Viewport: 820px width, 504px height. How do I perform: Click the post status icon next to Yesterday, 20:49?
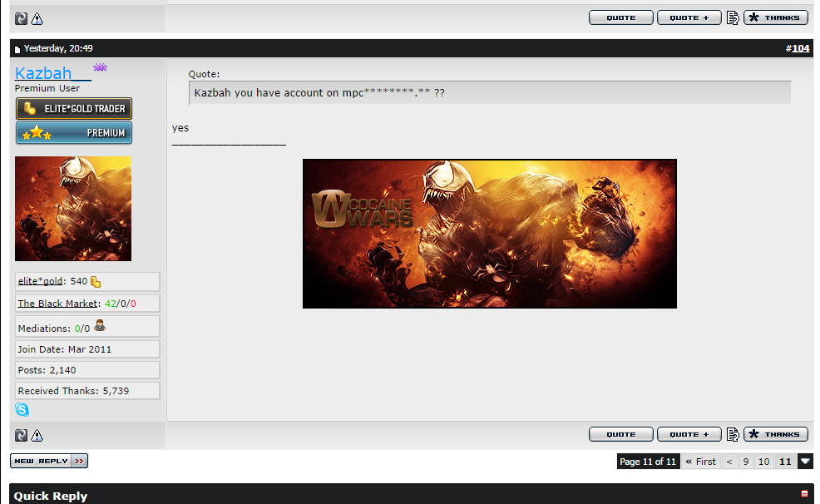(17, 49)
